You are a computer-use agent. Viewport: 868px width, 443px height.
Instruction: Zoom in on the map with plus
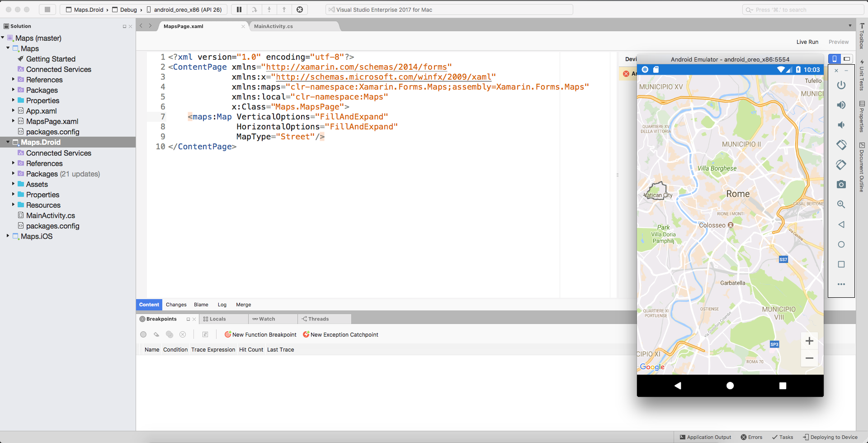809,341
